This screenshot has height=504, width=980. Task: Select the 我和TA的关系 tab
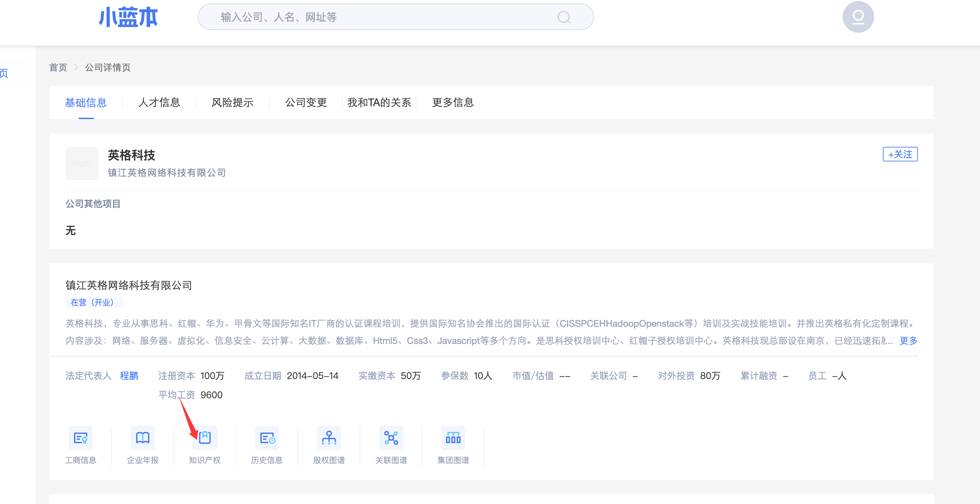click(379, 103)
